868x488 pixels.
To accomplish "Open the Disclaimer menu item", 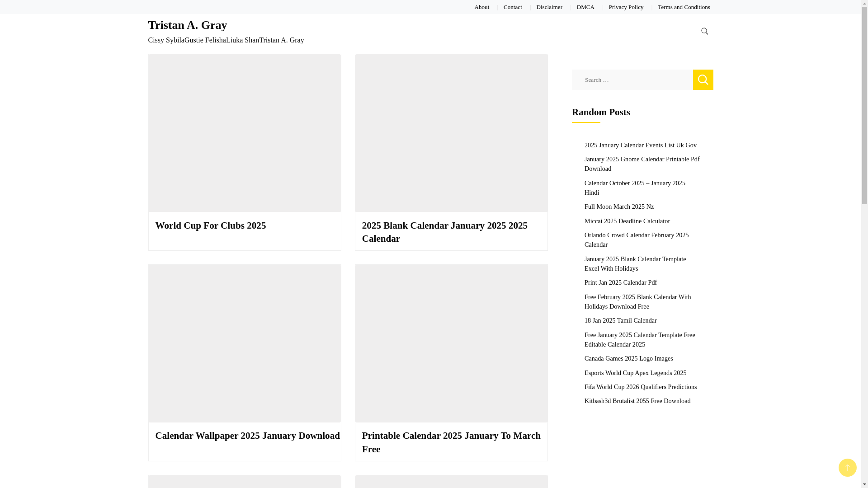I will [x=549, y=7].
